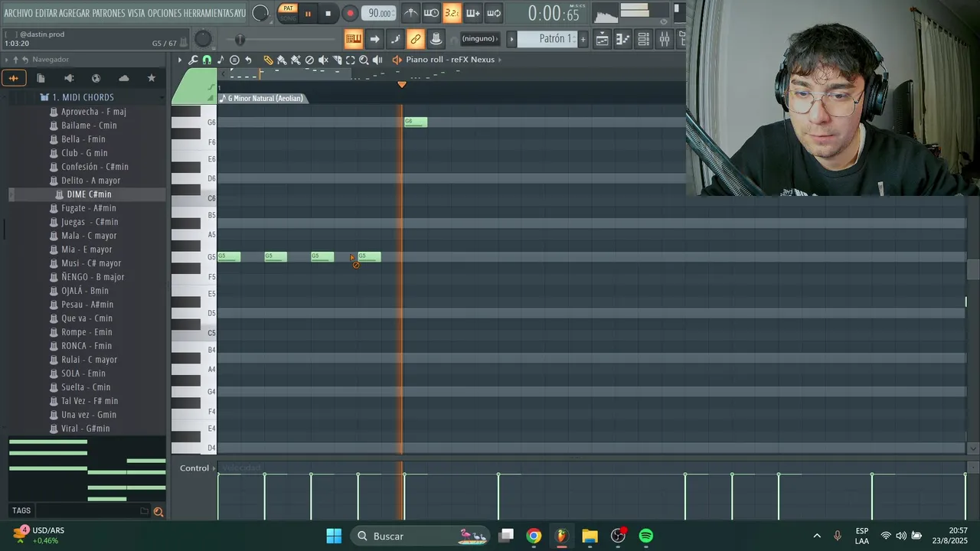Select the Playback scrub tool
This screenshot has width=980, height=551.
[x=377, y=60]
